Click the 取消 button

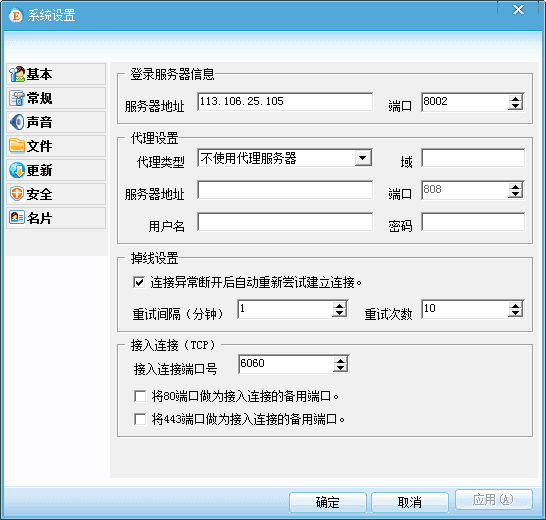point(410,502)
